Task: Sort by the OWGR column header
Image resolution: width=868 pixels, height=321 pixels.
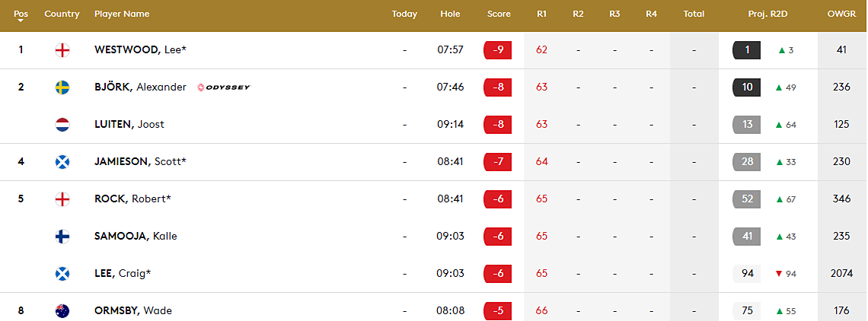Action: click(x=841, y=14)
